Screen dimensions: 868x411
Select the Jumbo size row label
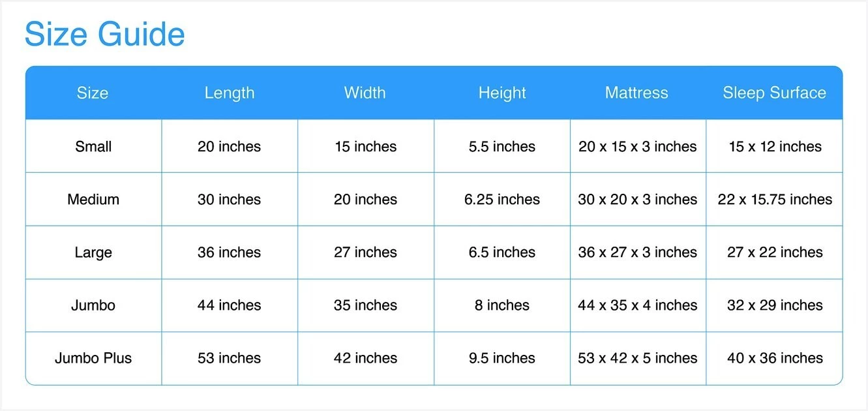pyautogui.click(x=93, y=305)
